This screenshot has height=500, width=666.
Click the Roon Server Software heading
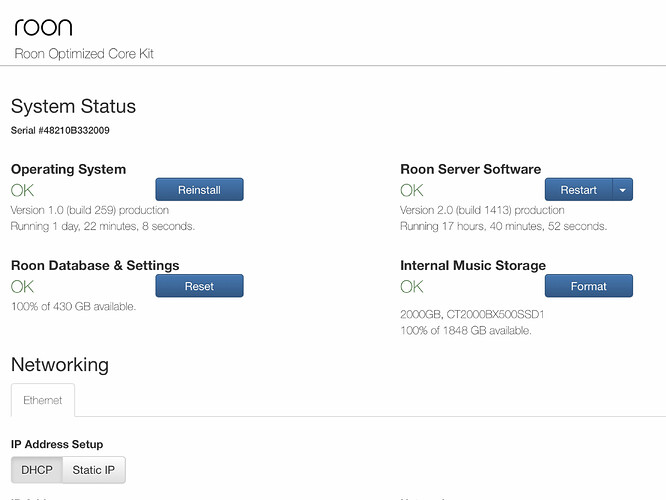[x=471, y=169]
